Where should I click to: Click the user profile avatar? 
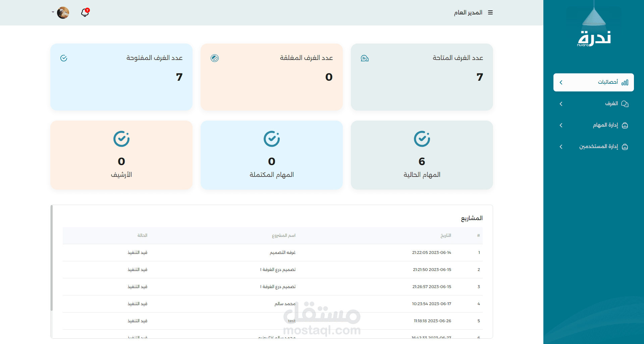(x=63, y=12)
